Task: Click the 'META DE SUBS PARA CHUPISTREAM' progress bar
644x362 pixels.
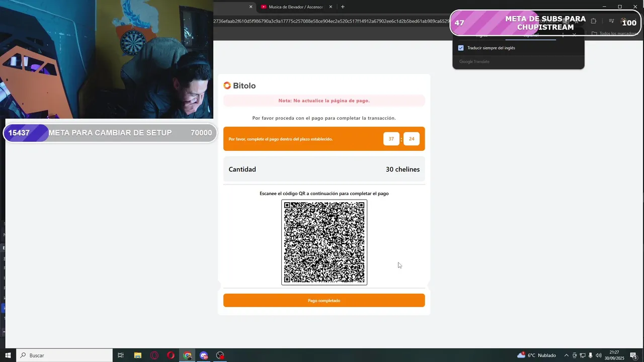Action: (545, 23)
